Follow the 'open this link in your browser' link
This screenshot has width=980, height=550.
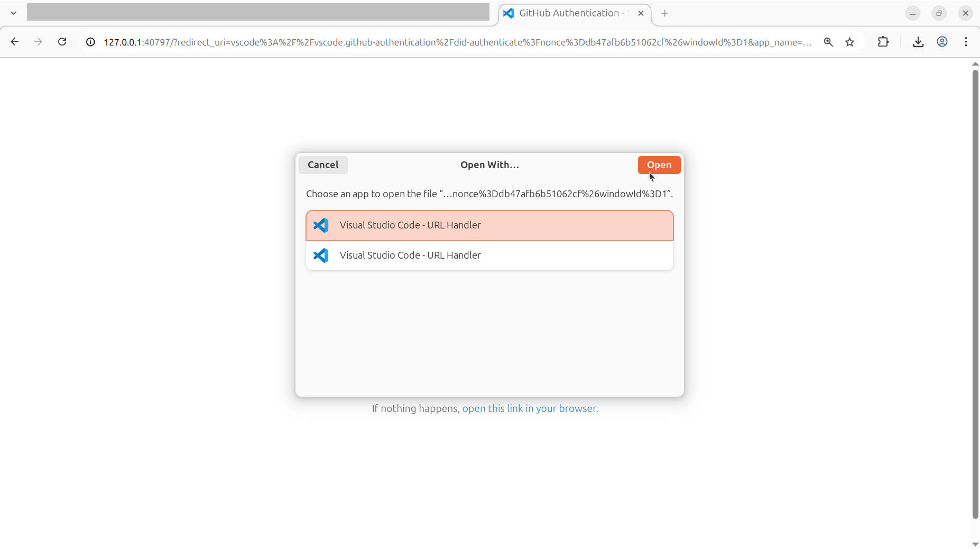[529, 408]
